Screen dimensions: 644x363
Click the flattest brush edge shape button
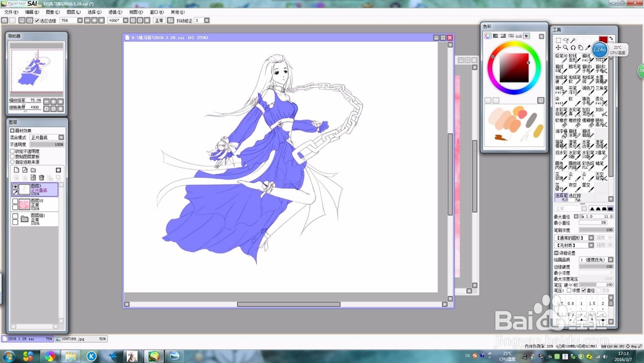pos(611,208)
